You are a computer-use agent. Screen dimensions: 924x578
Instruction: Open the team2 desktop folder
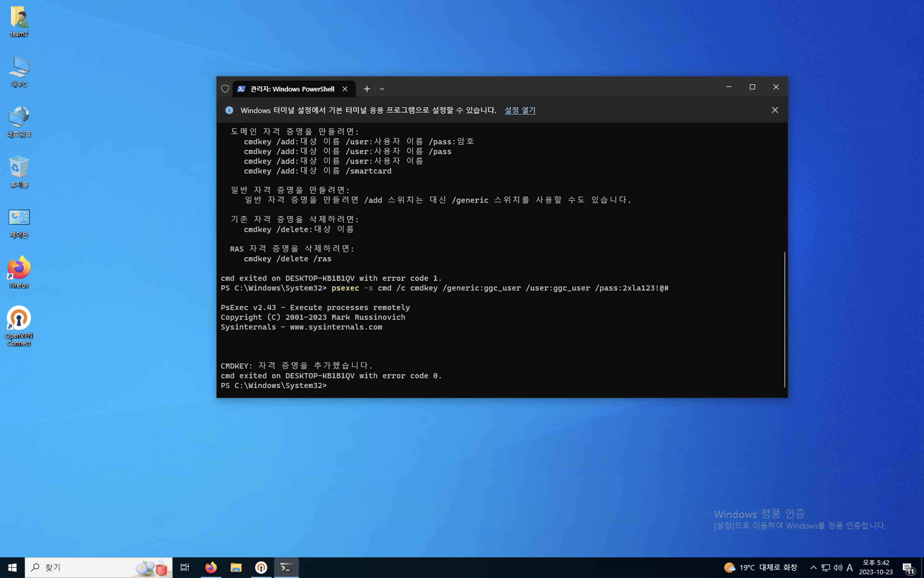click(x=19, y=21)
